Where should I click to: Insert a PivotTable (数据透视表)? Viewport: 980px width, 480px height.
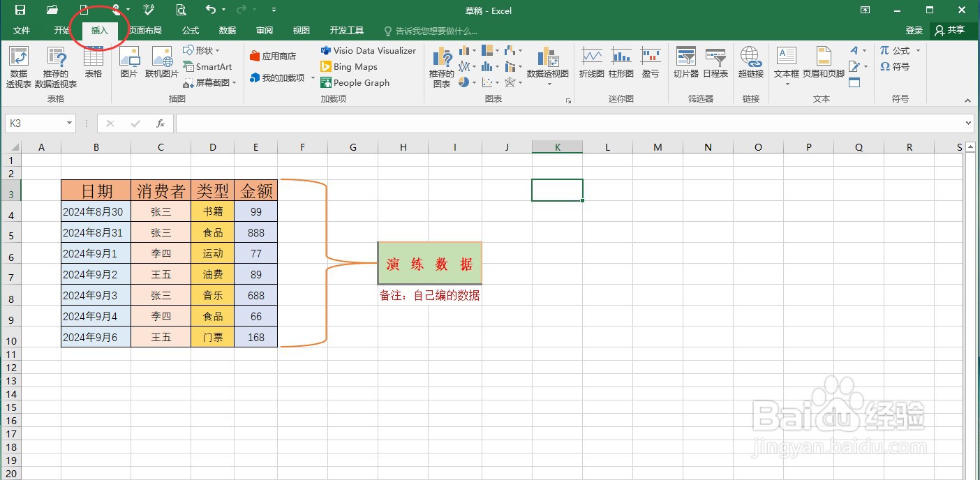(19, 67)
